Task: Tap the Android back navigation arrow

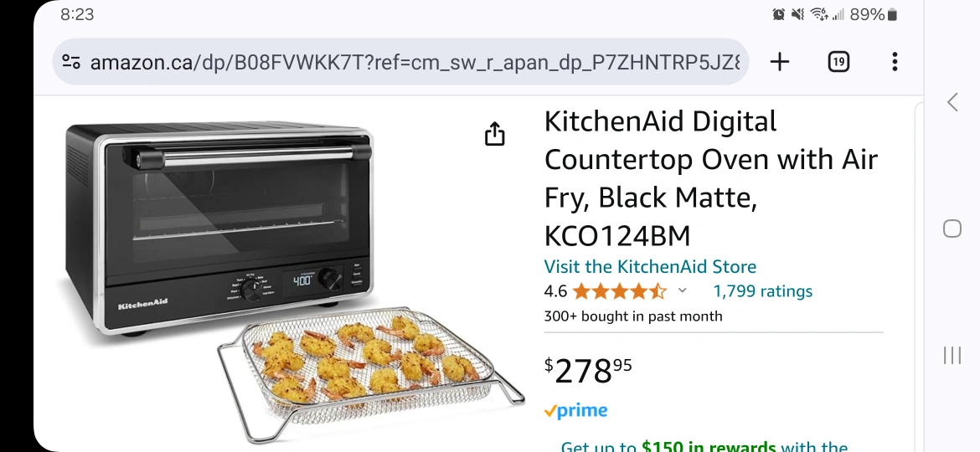Action: pos(952,102)
